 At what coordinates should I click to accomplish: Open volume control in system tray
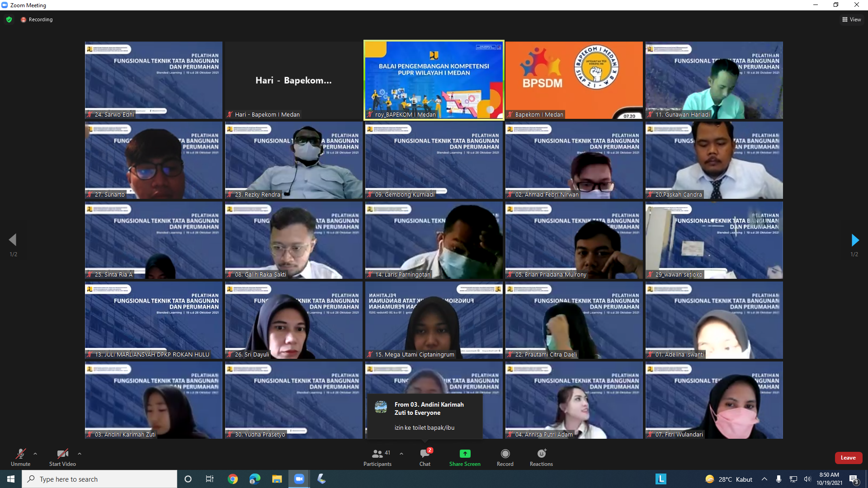click(807, 479)
